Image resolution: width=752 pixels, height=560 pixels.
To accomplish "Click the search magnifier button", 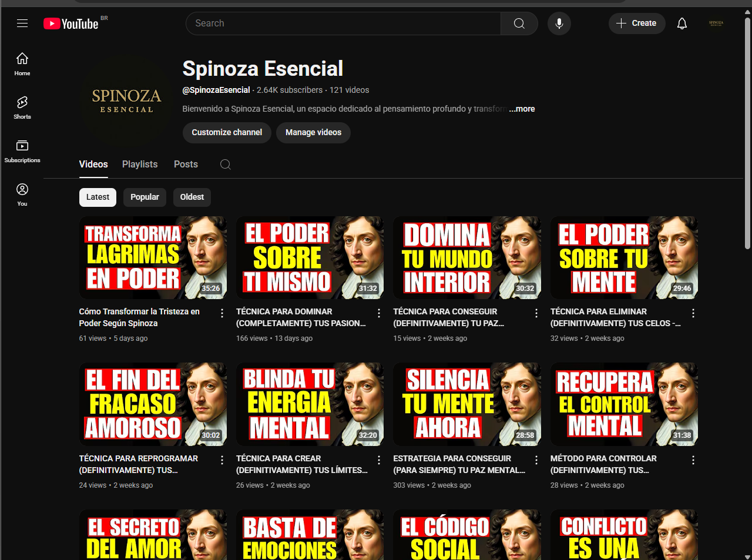I will (519, 24).
